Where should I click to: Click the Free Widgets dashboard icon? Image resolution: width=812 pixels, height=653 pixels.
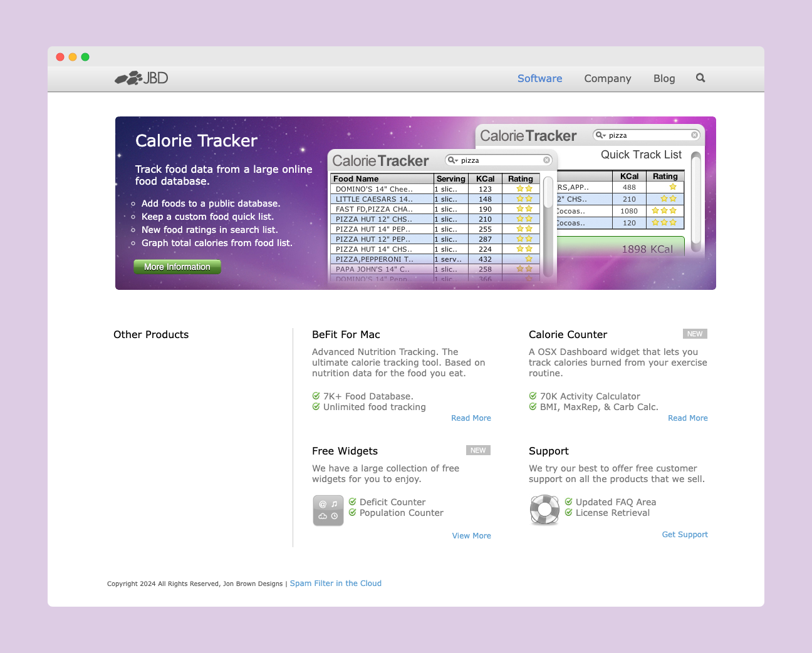click(328, 510)
